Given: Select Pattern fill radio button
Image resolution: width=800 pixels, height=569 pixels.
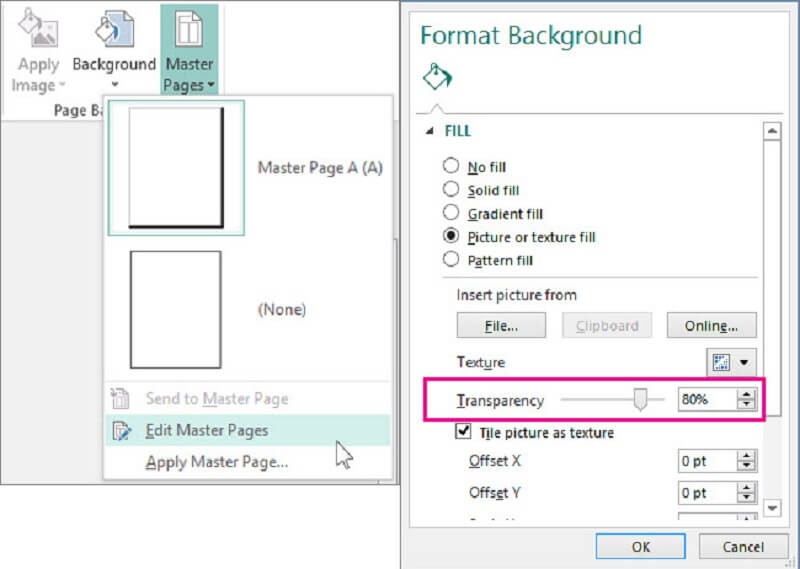Looking at the screenshot, I should (x=451, y=260).
